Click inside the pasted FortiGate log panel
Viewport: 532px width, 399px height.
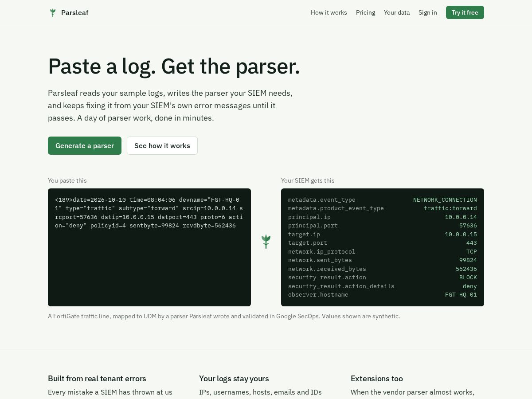[x=149, y=247]
